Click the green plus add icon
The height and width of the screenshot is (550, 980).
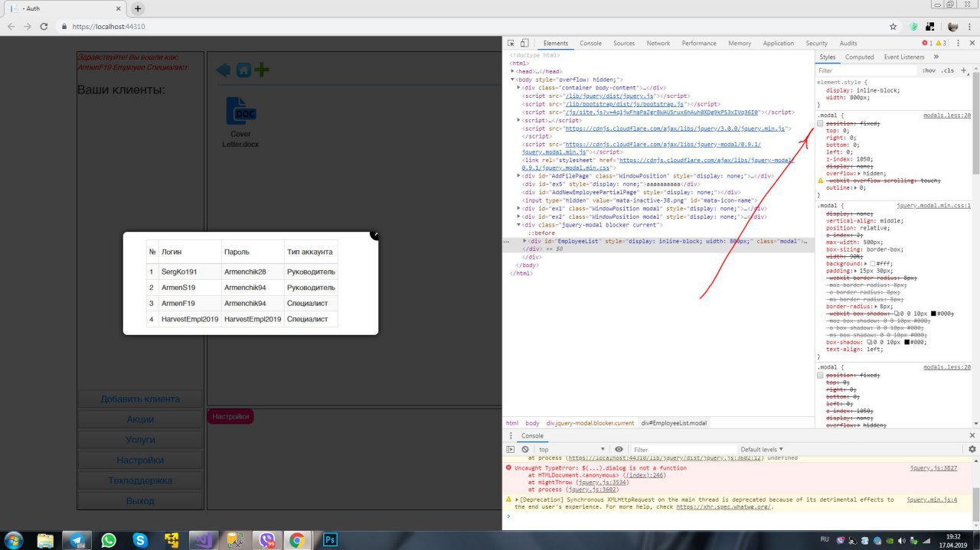point(262,70)
